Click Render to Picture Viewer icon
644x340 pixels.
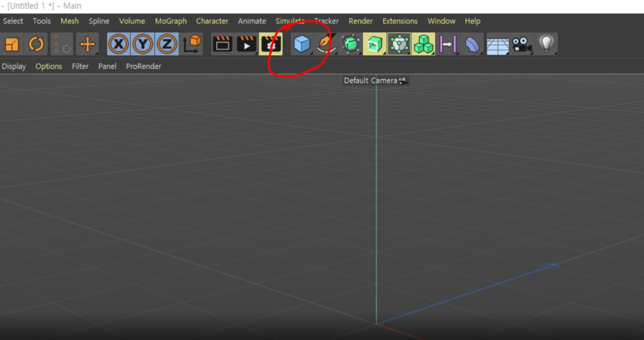tap(247, 44)
